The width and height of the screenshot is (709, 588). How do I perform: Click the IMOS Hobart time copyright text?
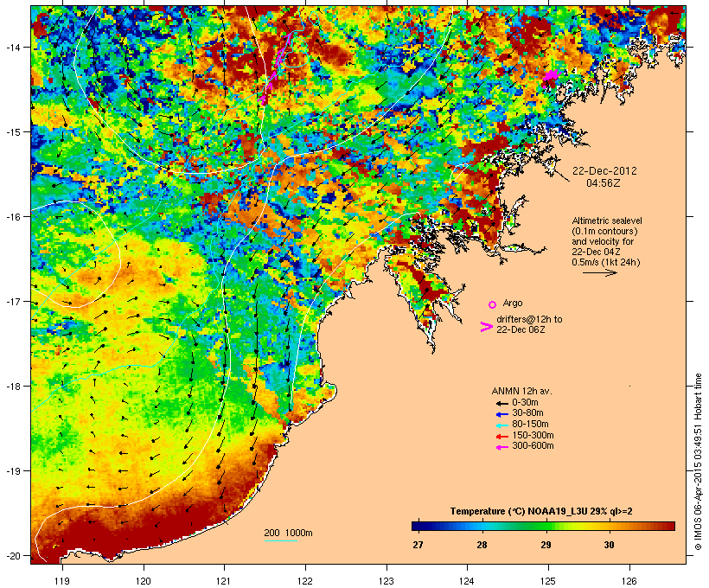click(x=698, y=462)
